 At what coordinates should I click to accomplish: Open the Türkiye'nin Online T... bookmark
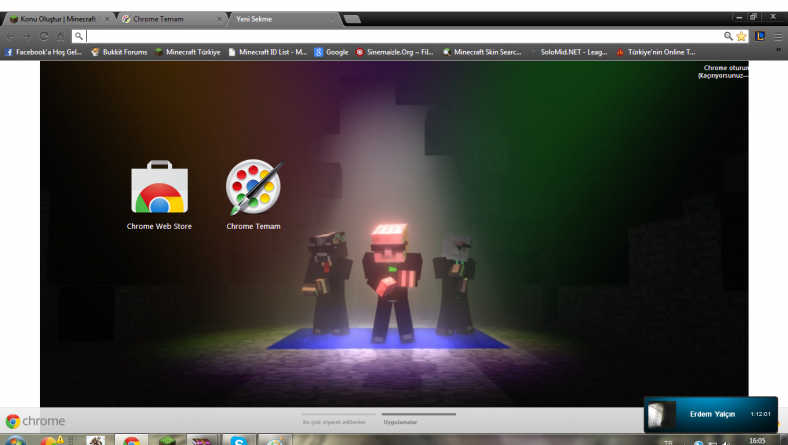click(656, 52)
